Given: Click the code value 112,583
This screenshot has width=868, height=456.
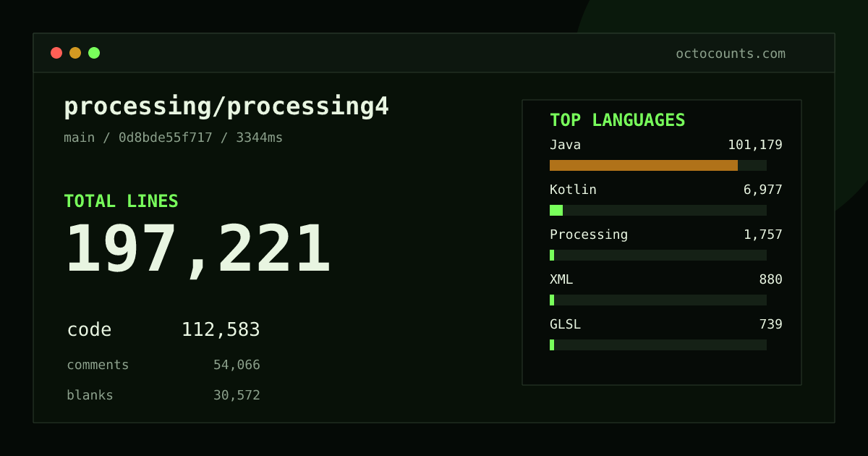Looking at the screenshot, I should click(221, 330).
